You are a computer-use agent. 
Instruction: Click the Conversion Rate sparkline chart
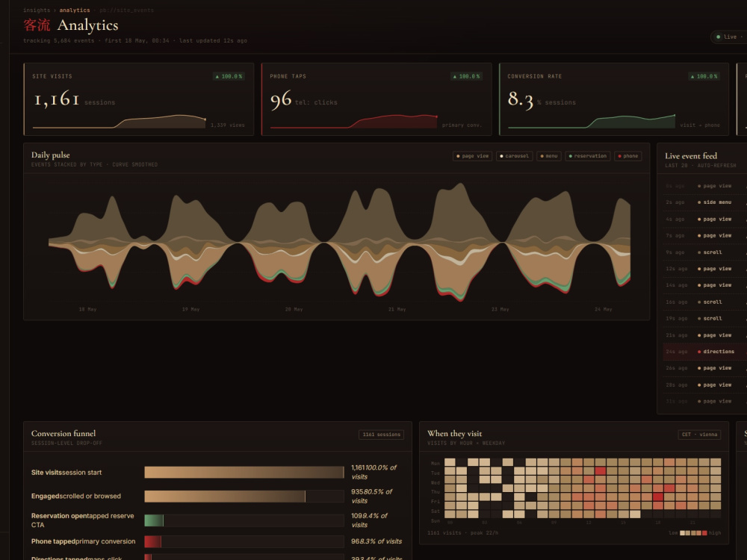(591, 122)
